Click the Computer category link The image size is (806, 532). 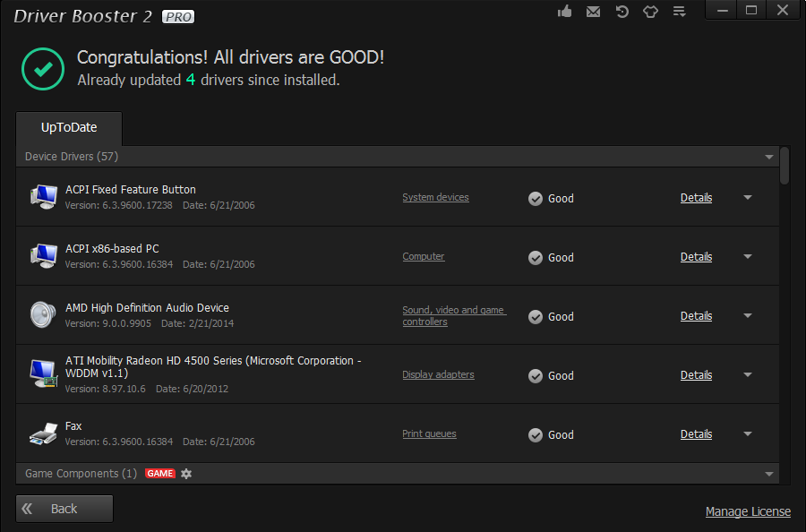click(423, 256)
